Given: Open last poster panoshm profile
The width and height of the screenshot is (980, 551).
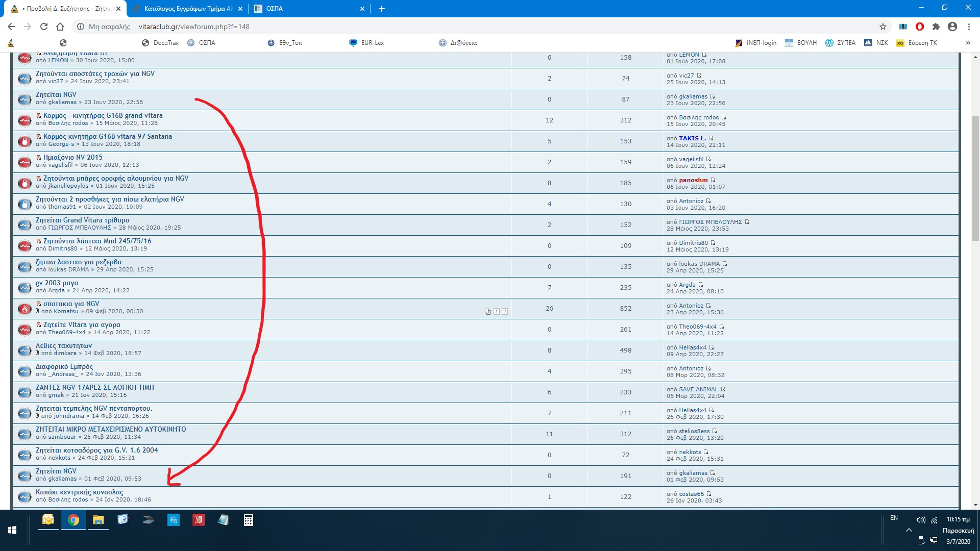Looking at the screenshot, I should point(693,180).
